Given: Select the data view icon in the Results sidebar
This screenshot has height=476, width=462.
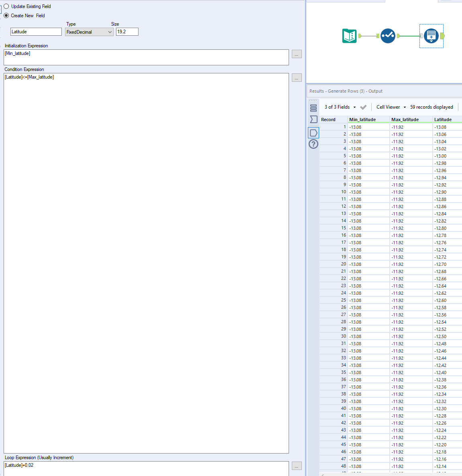Looking at the screenshot, I should tap(313, 132).
